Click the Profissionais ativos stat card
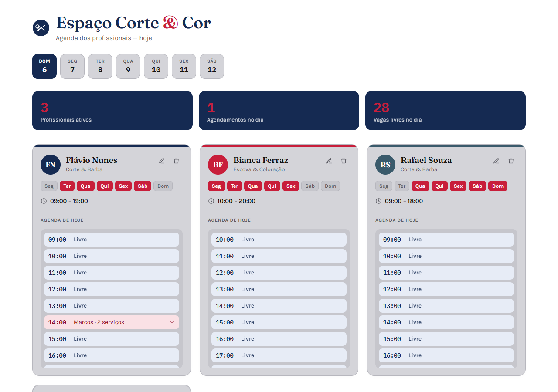The width and height of the screenshot is (558, 392). 112,111
